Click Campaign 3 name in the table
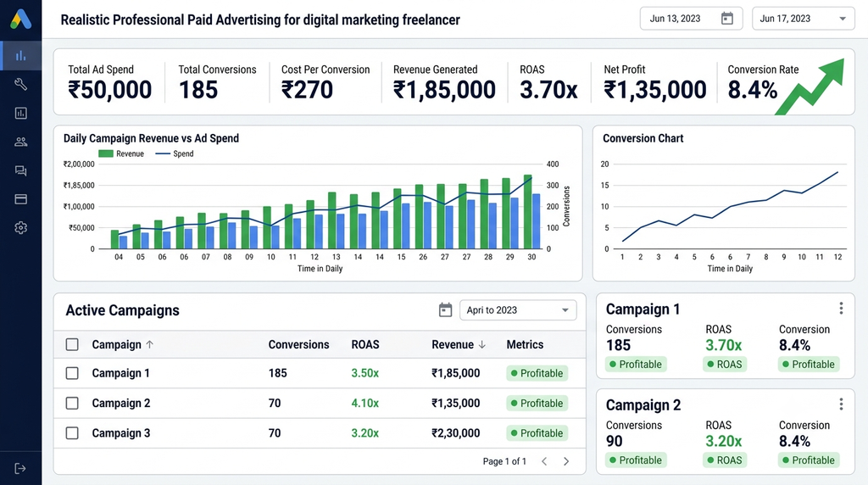Screen dimensions: 868x485 pos(120,433)
